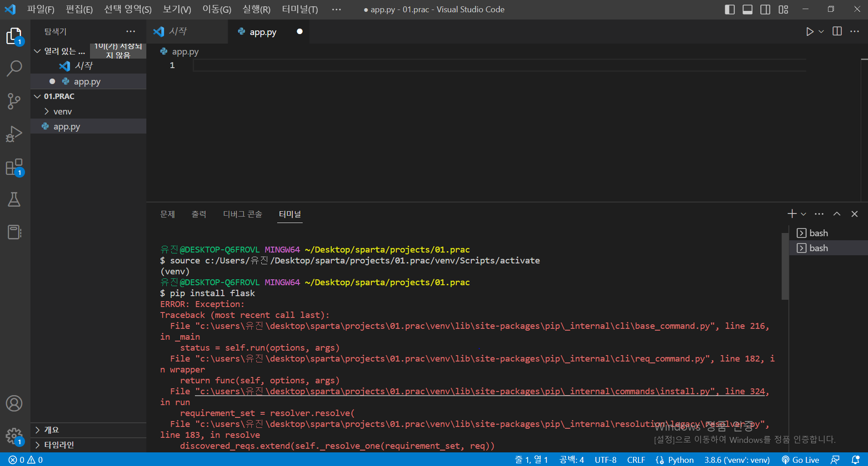Switch to the 출력 panel tab
The height and width of the screenshot is (466, 868).
[199, 214]
